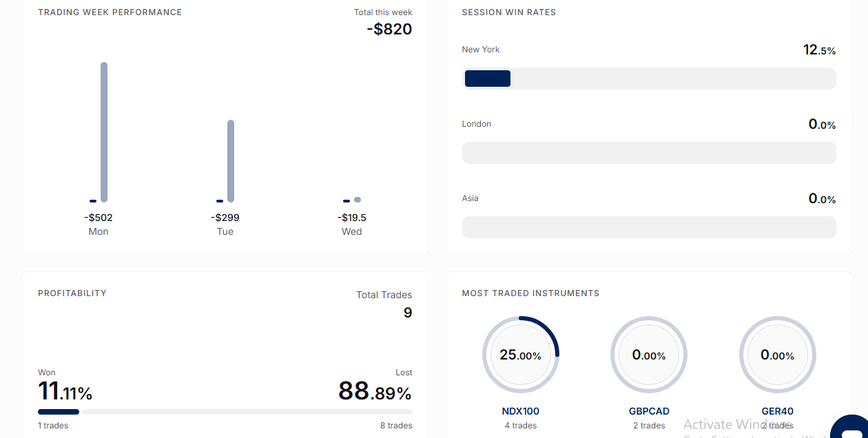The width and height of the screenshot is (868, 438).
Task: Click Monday's small dark blue marker
Action: pyautogui.click(x=93, y=201)
